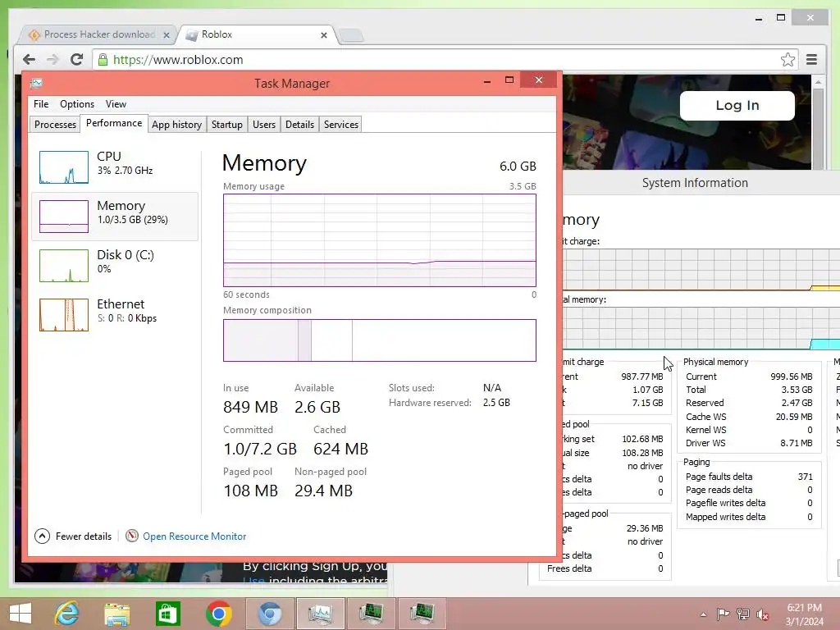Click the network tray icon
This screenshot has width=840, height=630.
(743, 614)
